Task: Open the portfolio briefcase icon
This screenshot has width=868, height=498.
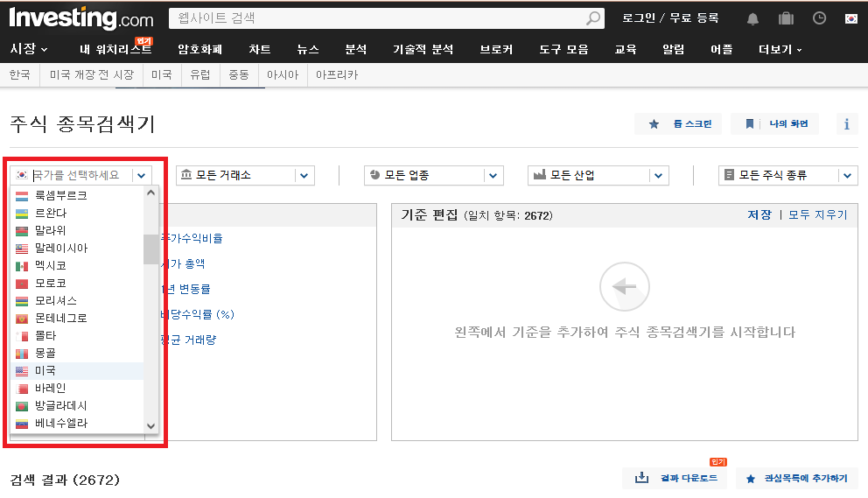Action: click(x=786, y=18)
